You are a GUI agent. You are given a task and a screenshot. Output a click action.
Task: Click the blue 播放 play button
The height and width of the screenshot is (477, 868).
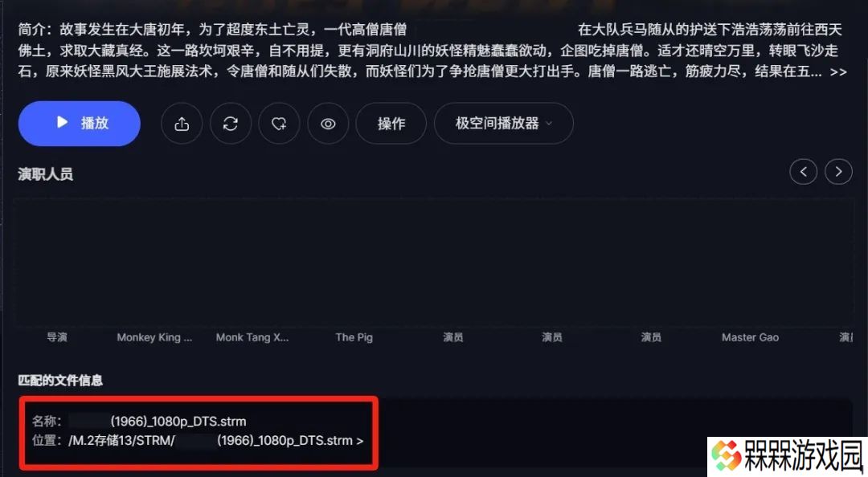tap(79, 124)
